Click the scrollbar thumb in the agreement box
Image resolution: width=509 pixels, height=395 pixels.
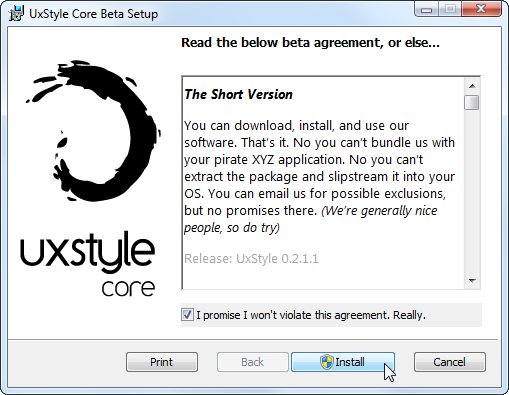coord(472,102)
